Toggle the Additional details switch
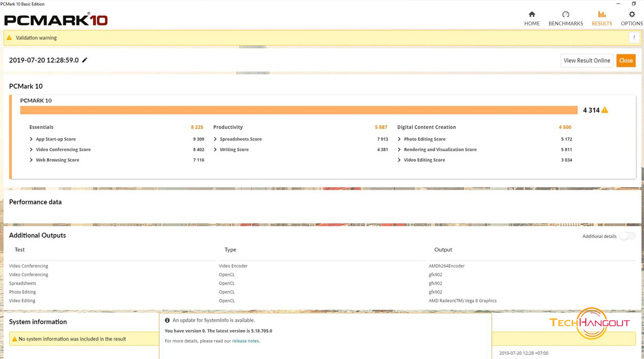644x359 pixels. click(x=627, y=236)
